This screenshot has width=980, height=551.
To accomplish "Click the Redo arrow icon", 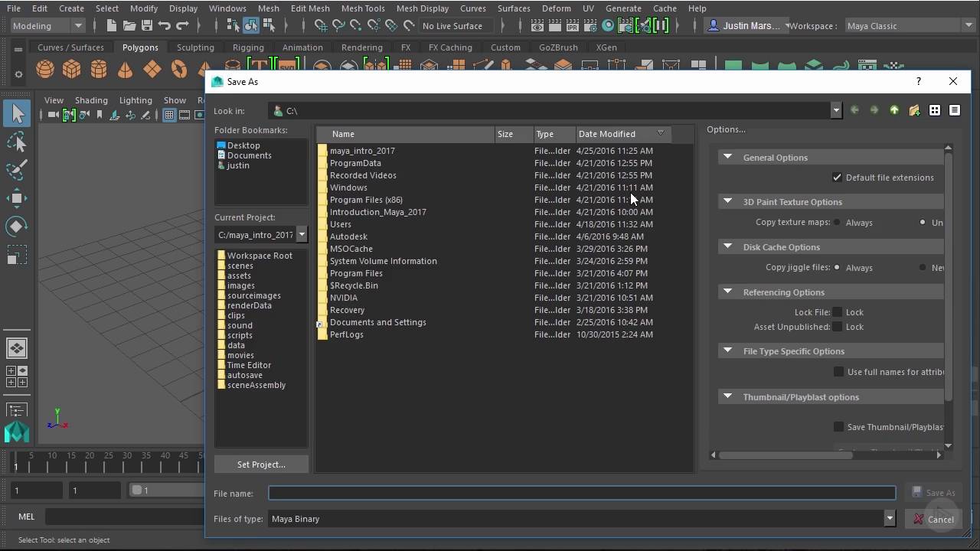I will [182, 26].
